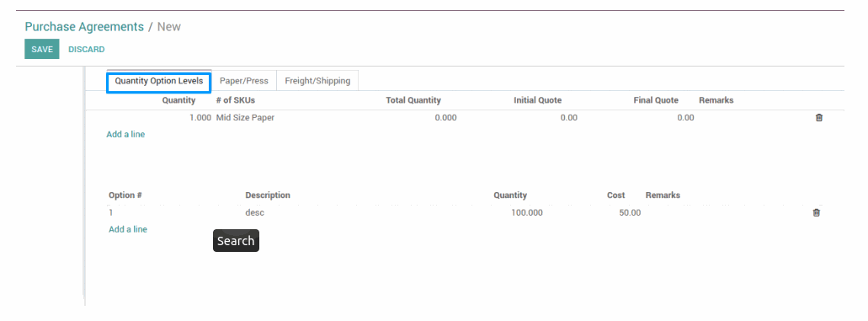Select the Mid Size Paper cell

[245, 118]
